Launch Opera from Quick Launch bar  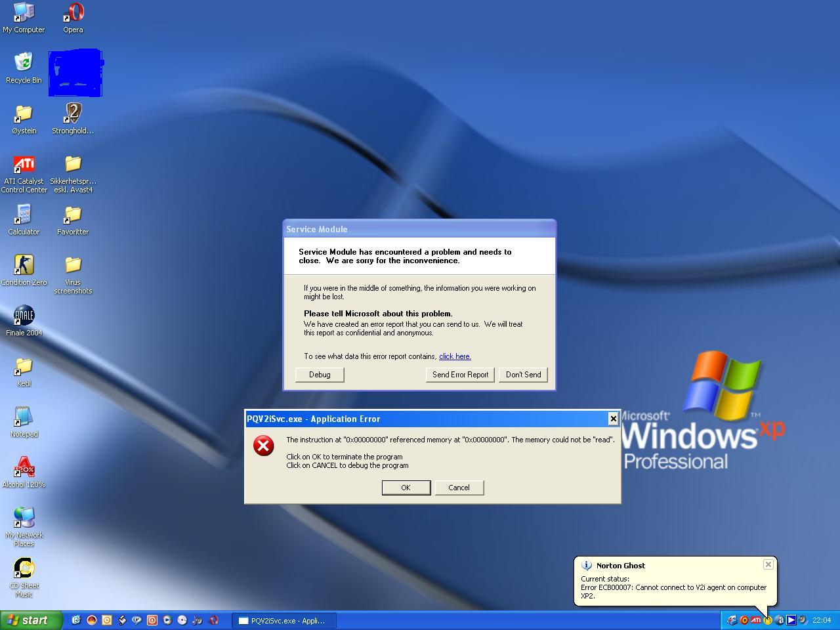tap(213, 619)
